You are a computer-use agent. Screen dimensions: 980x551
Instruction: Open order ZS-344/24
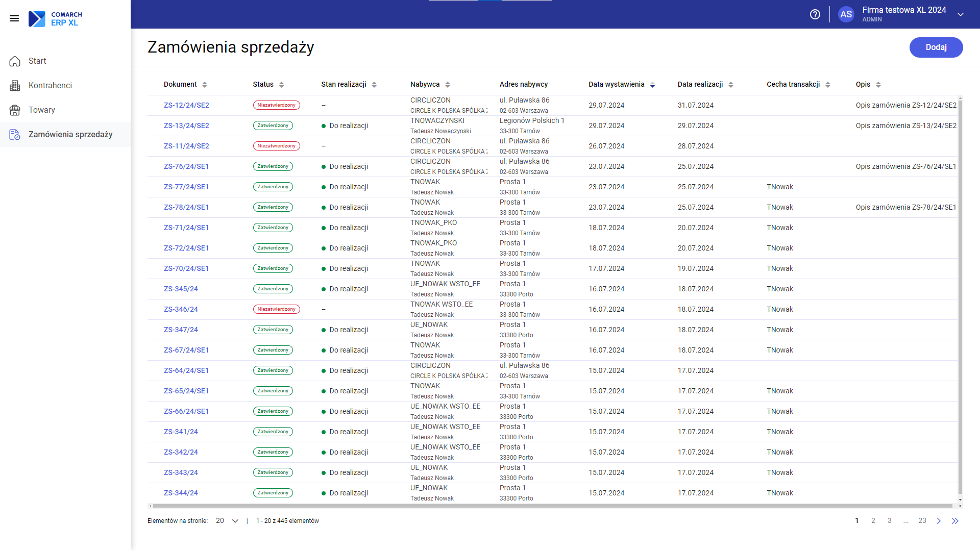tap(181, 493)
